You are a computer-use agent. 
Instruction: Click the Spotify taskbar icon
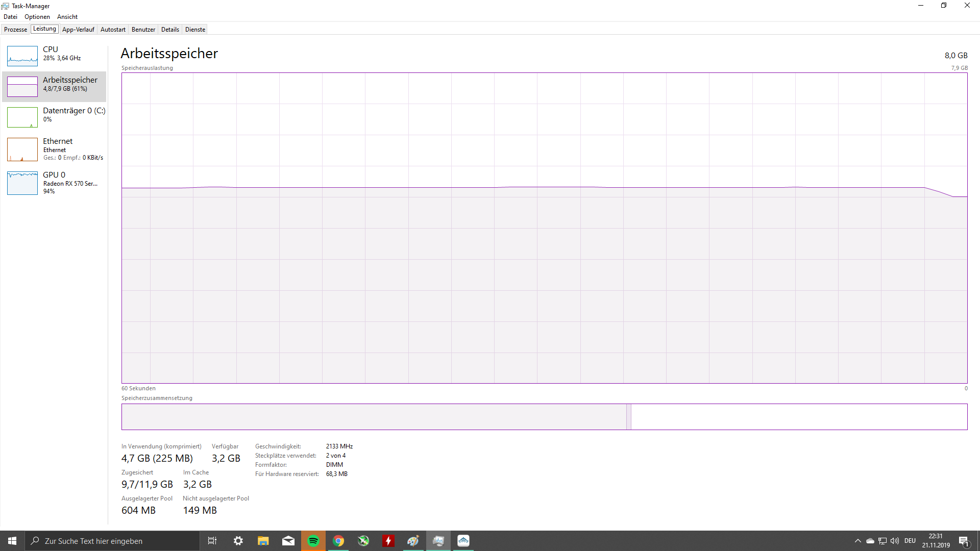pos(313,541)
